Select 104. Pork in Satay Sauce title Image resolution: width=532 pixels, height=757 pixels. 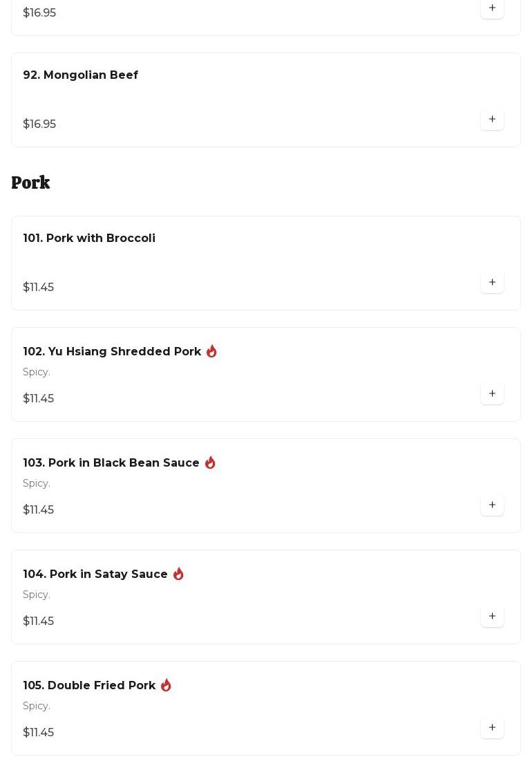coord(95,574)
